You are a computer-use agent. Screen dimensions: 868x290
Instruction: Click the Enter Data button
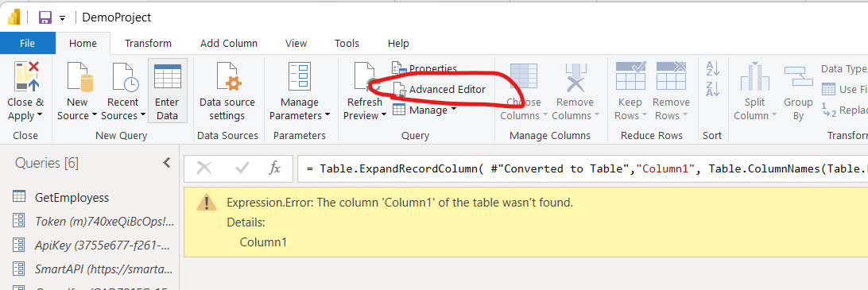click(x=167, y=91)
